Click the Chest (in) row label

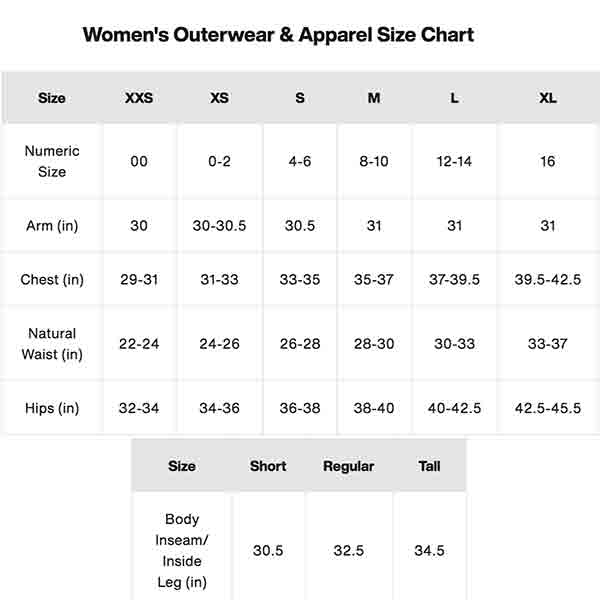click(52, 280)
